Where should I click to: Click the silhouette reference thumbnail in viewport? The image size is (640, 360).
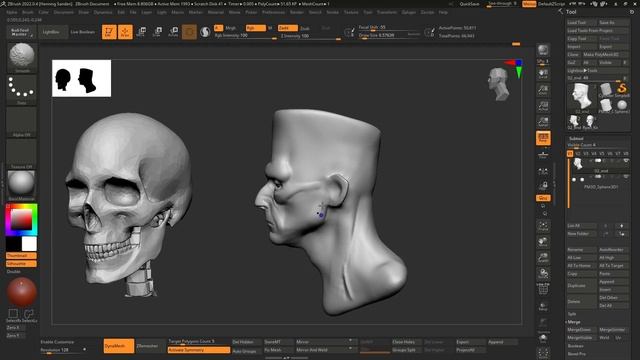pos(82,78)
